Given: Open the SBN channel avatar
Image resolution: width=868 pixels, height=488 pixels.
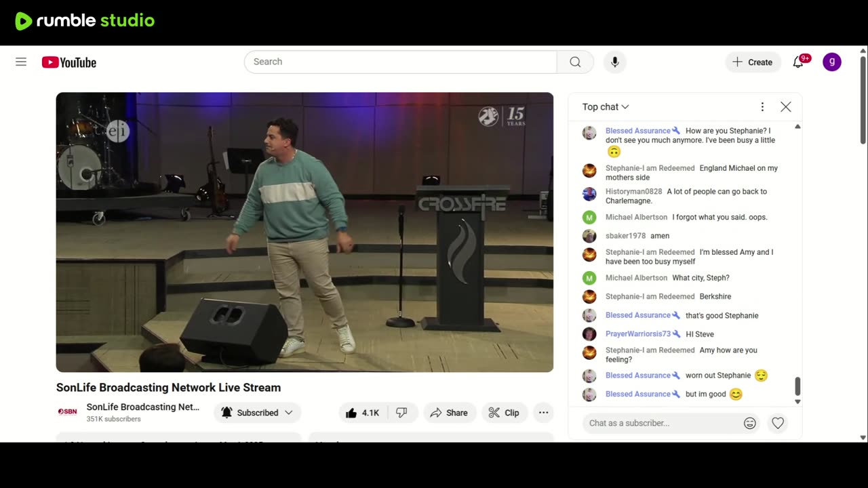Looking at the screenshot, I should [x=67, y=411].
